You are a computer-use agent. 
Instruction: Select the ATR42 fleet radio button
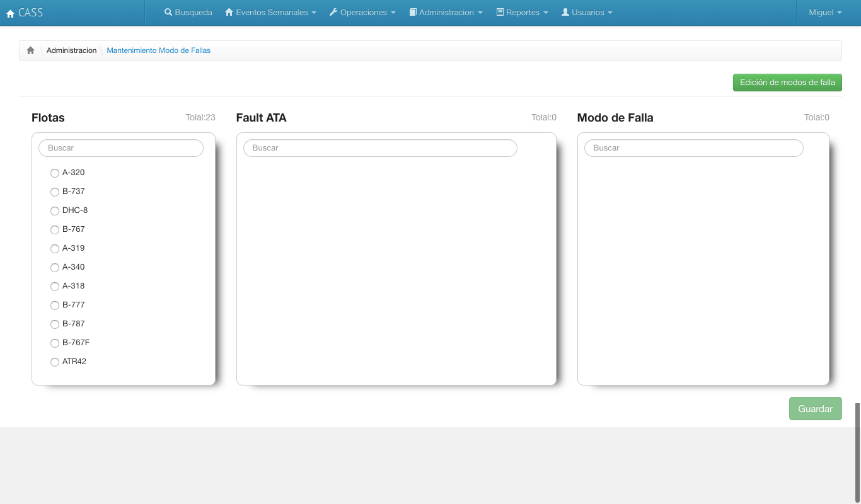pyautogui.click(x=55, y=362)
